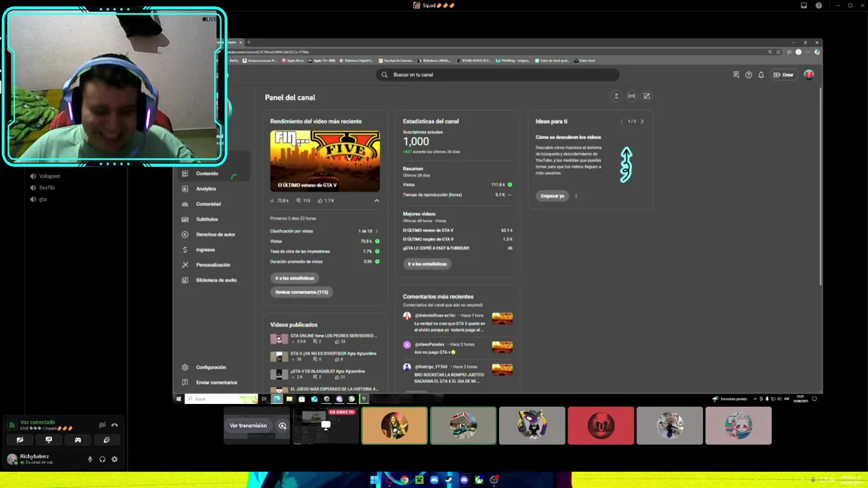Click the create post pencil icon
Image resolution: width=868 pixels, height=488 pixels.
point(646,96)
